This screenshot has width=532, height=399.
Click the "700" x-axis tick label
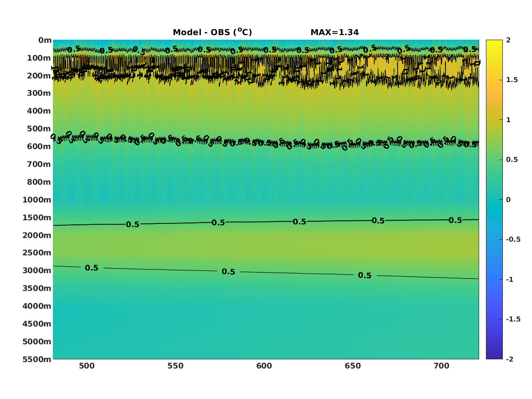point(441,366)
